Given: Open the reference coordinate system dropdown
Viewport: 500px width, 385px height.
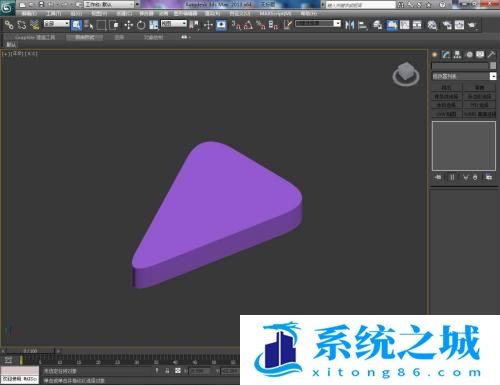Looking at the screenshot, I should [x=174, y=24].
